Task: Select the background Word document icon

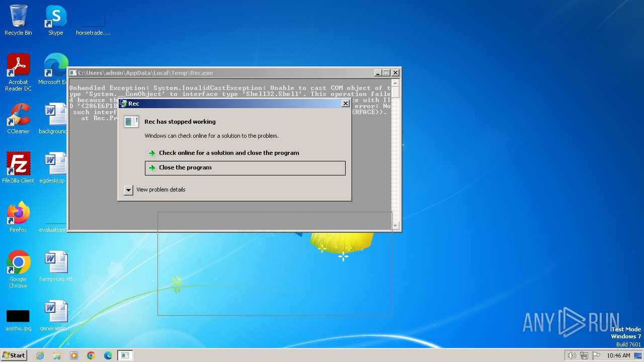Action: tap(54, 119)
